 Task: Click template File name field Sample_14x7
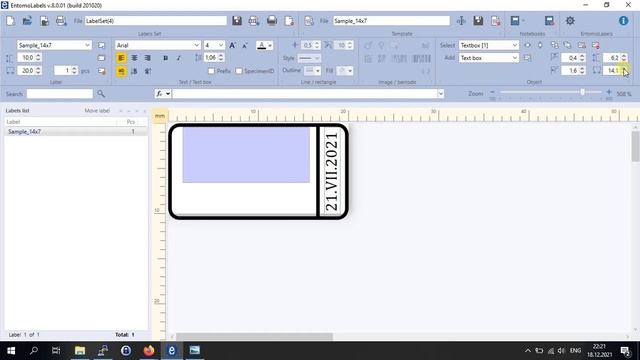pyautogui.click(x=391, y=21)
